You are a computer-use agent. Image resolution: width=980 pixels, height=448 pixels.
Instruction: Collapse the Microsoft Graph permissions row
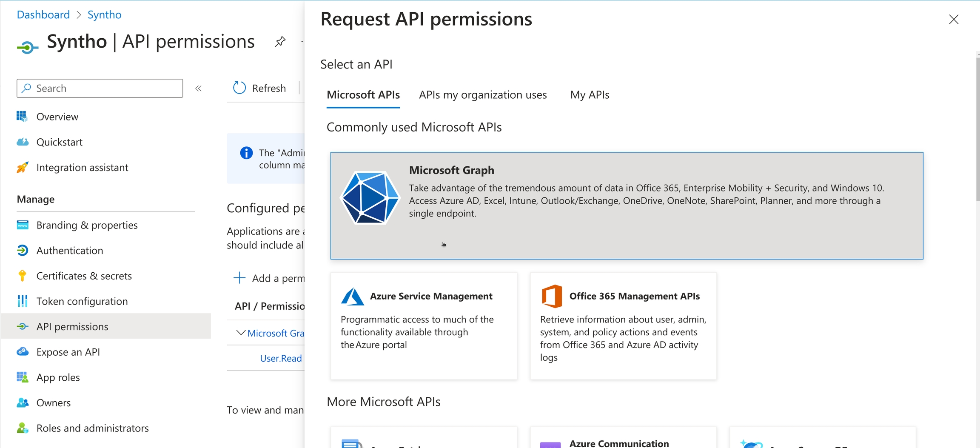coord(241,333)
